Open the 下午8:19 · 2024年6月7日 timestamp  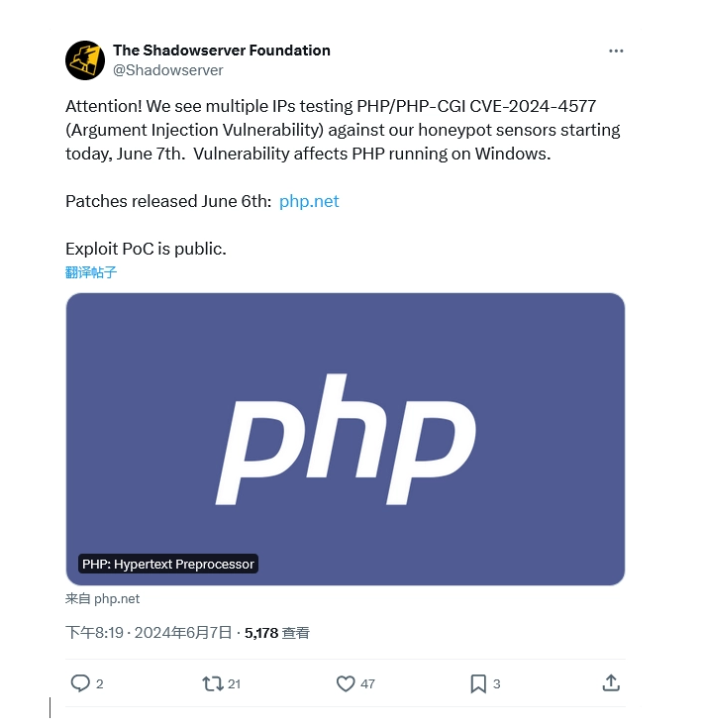[149, 633]
